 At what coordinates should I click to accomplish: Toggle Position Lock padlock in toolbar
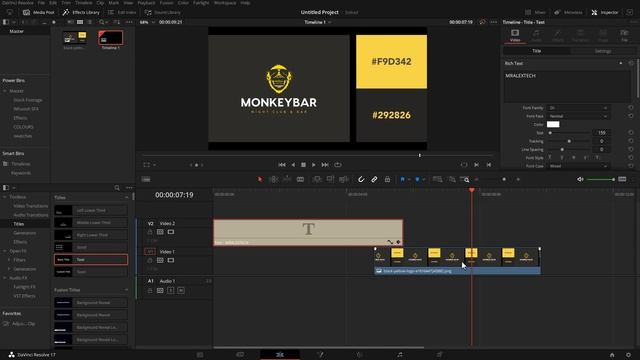[x=387, y=179]
